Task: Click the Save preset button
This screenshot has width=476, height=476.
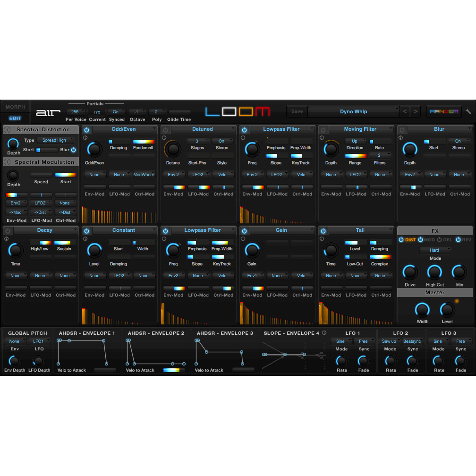Action: pyautogui.click(x=297, y=111)
